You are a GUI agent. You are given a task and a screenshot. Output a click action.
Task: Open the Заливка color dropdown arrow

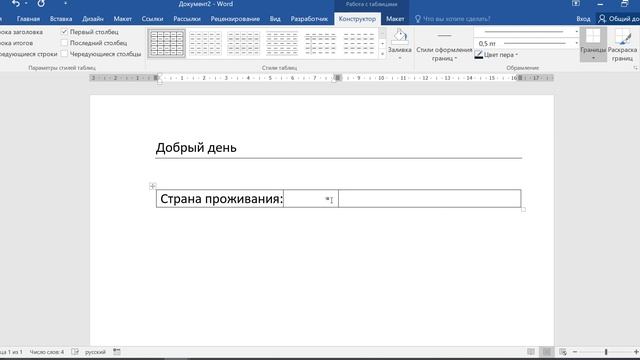pyautogui.click(x=400, y=58)
